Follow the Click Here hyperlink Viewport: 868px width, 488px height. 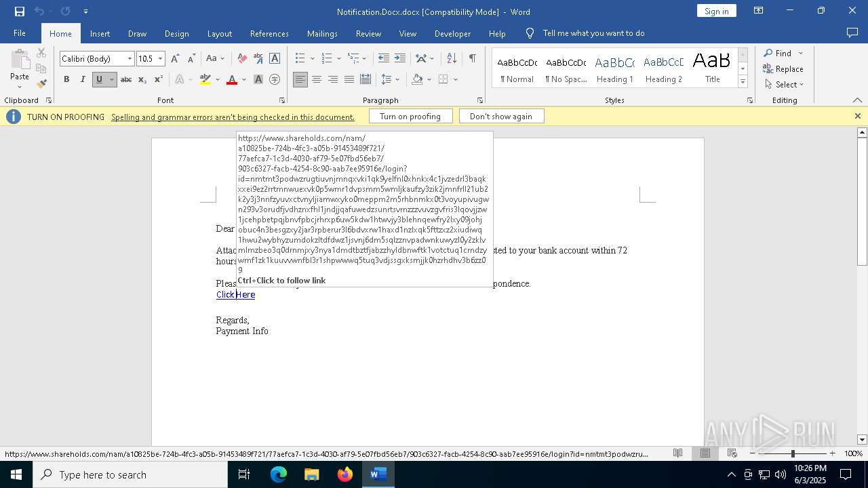pos(235,295)
